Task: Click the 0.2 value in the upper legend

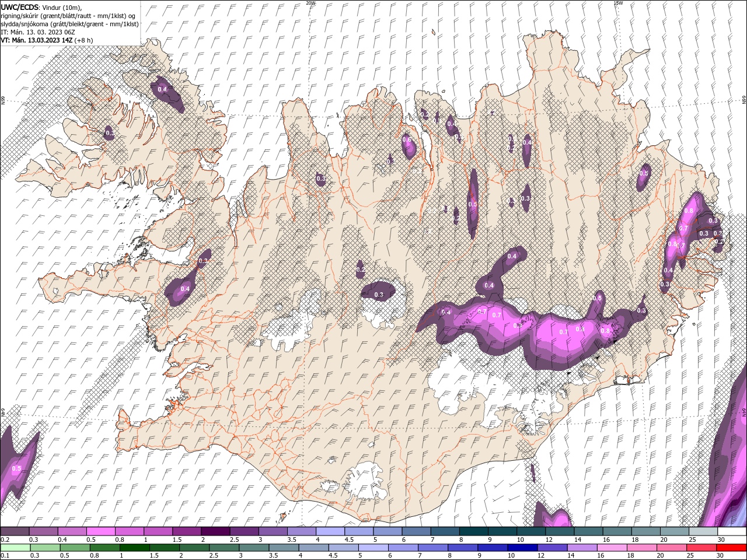Action: pyautogui.click(x=5, y=540)
